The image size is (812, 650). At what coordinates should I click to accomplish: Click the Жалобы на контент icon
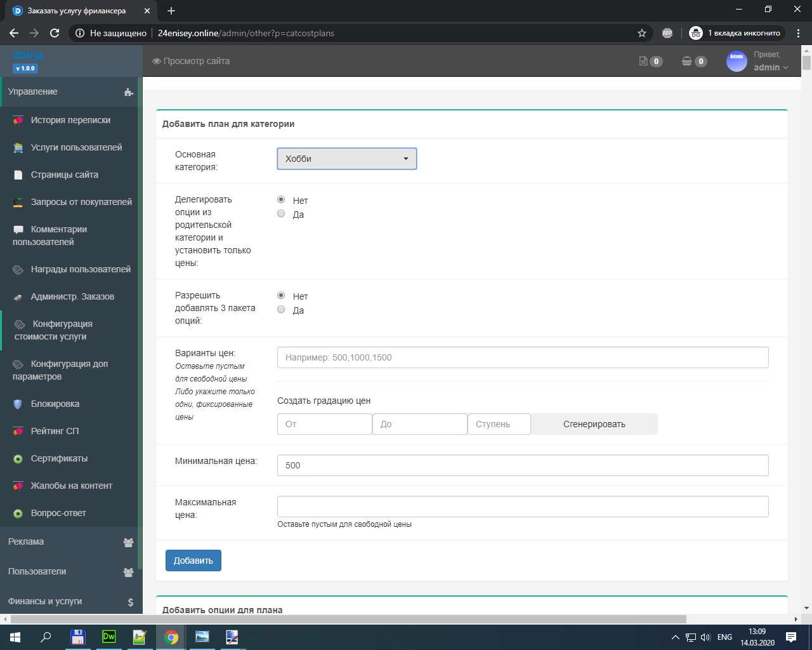point(18,486)
